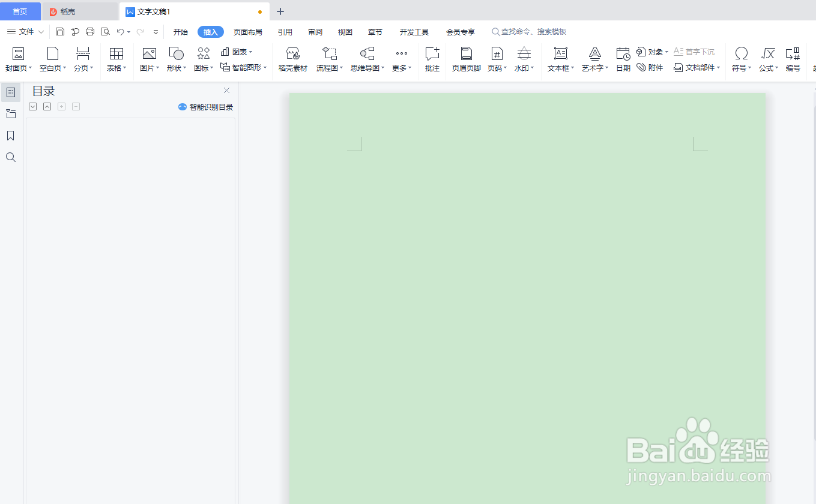Click the 首字下沉 drop cap button
This screenshot has width=816, height=504.
click(694, 52)
